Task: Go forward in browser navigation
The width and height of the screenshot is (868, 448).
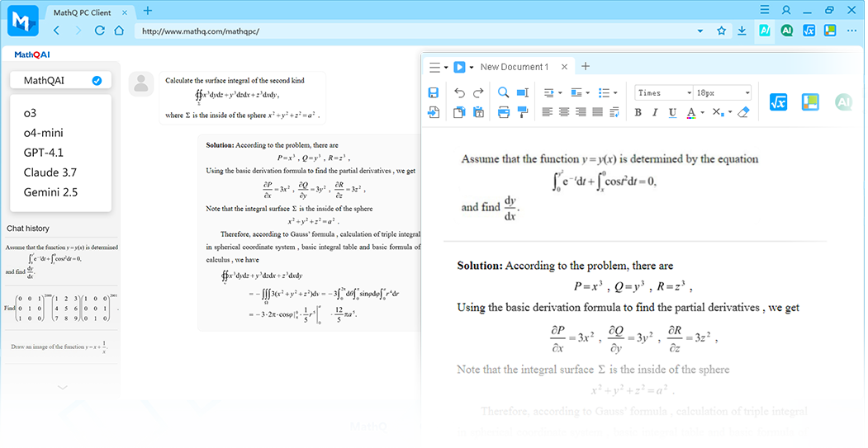Action: pos(78,31)
